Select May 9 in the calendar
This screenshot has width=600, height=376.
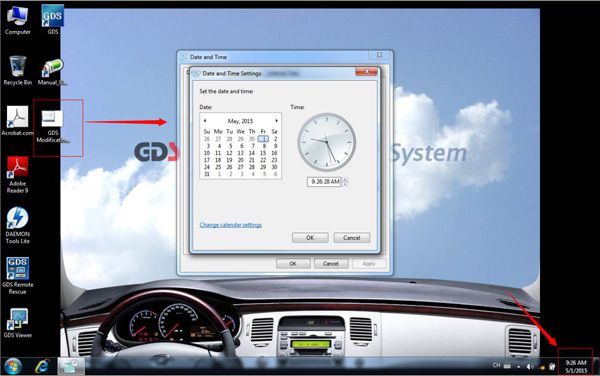(x=275, y=146)
